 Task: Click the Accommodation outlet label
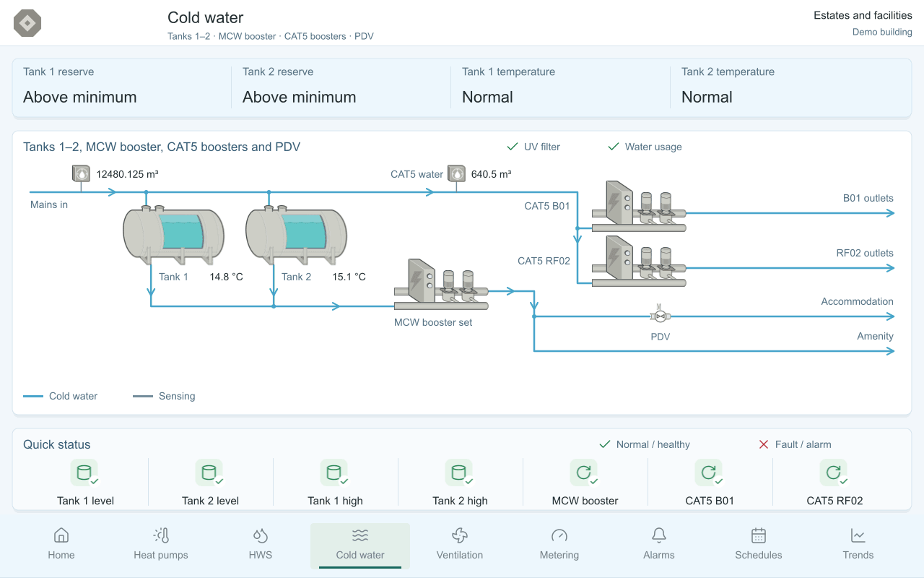[x=858, y=301]
